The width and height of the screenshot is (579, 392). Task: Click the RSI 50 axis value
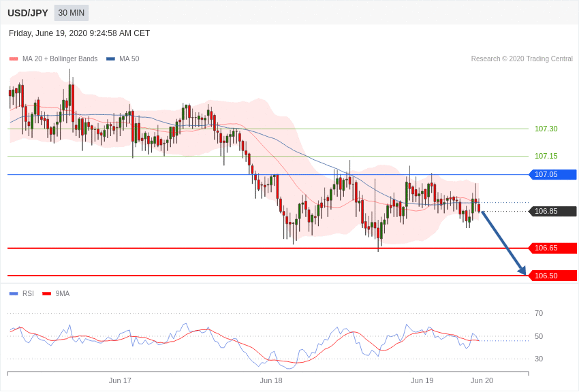coord(539,336)
